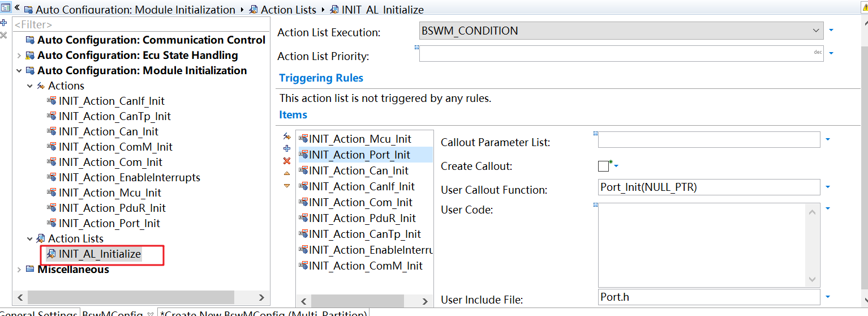This screenshot has width=868, height=316.
Task: Click the add item plus icon beside Items list
Action: pyautogui.click(x=286, y=148)
